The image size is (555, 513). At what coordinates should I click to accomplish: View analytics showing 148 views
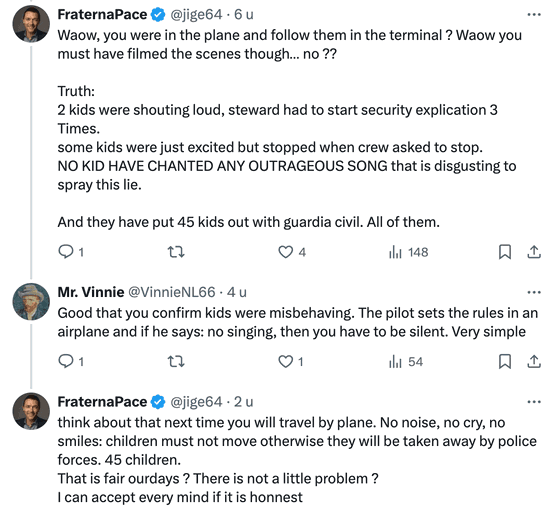coord(408,252)
